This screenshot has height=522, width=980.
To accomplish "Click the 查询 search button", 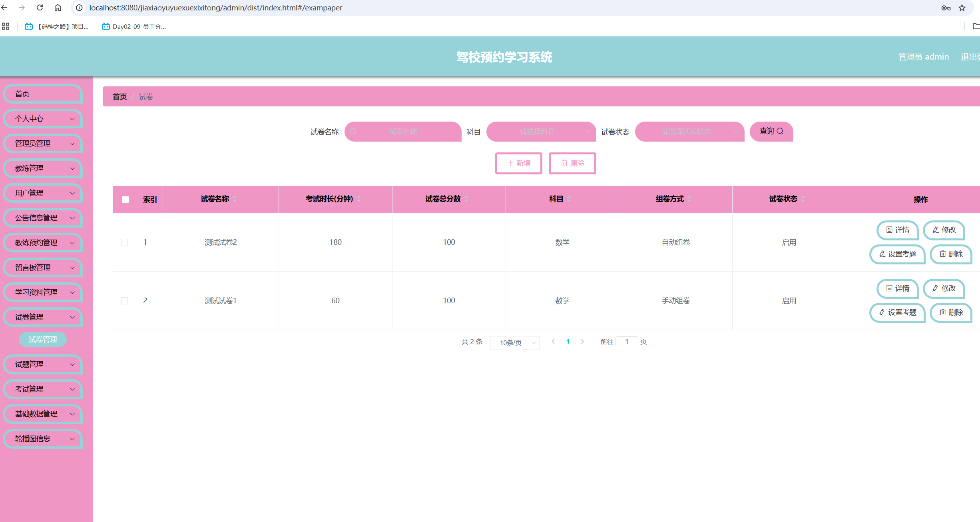I will pos(771,131).
